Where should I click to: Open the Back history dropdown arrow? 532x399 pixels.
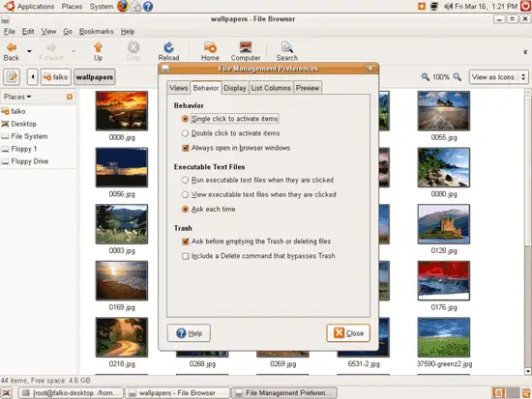pos(30,51)
